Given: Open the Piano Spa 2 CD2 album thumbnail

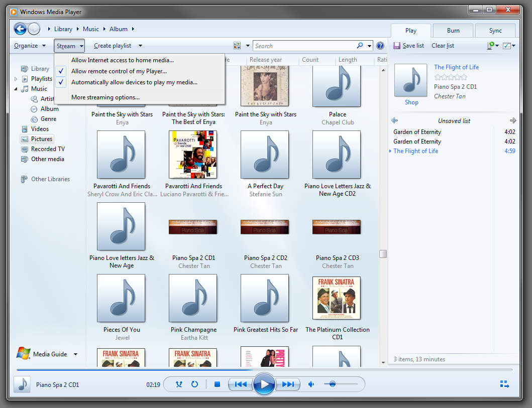Looking at the screenshot, I should [x=265, y=227].
